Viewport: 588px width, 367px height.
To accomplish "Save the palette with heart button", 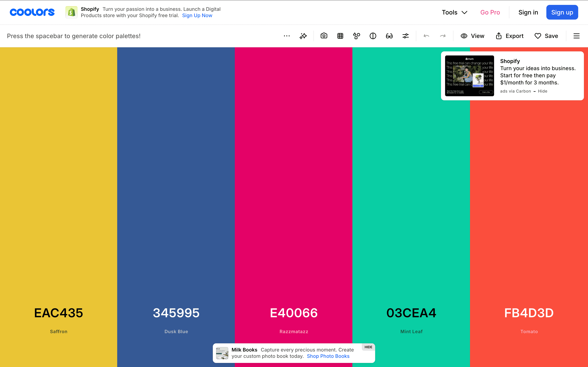I will pos(546,36).
